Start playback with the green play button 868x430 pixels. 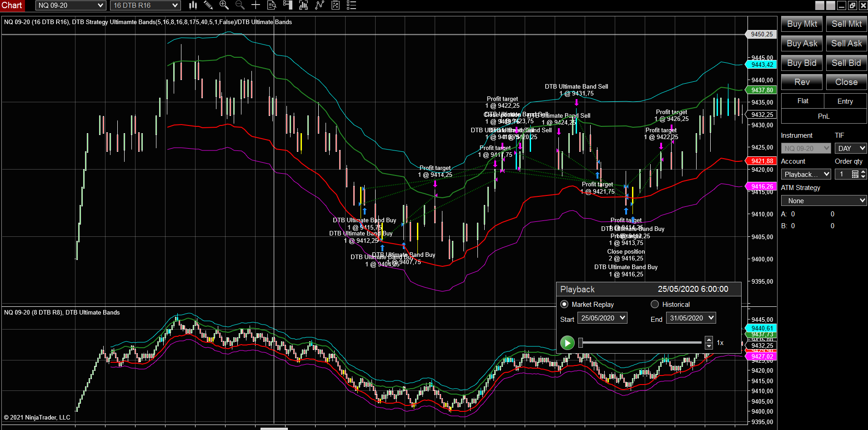point(567,342)
